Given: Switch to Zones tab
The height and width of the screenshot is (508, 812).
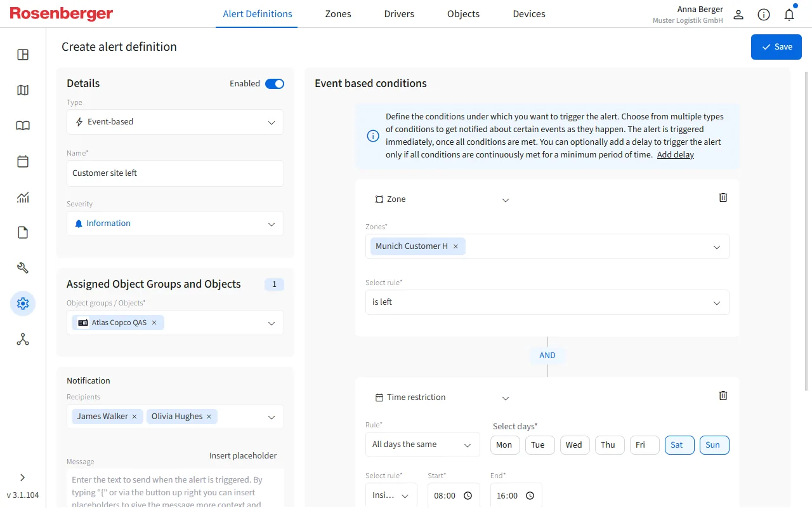Looking at the screenshot, I should pos(338,14).
